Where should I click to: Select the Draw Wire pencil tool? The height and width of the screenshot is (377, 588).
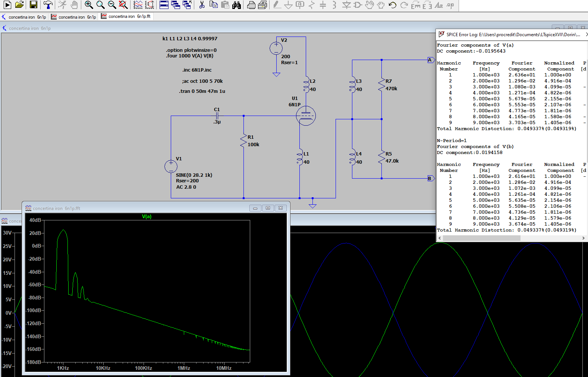tap(277, 5)
